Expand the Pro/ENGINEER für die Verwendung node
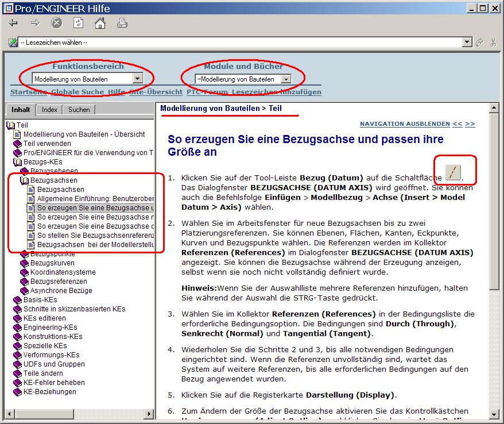This screenshot has width=504, height=424. (x=17, y=153)
